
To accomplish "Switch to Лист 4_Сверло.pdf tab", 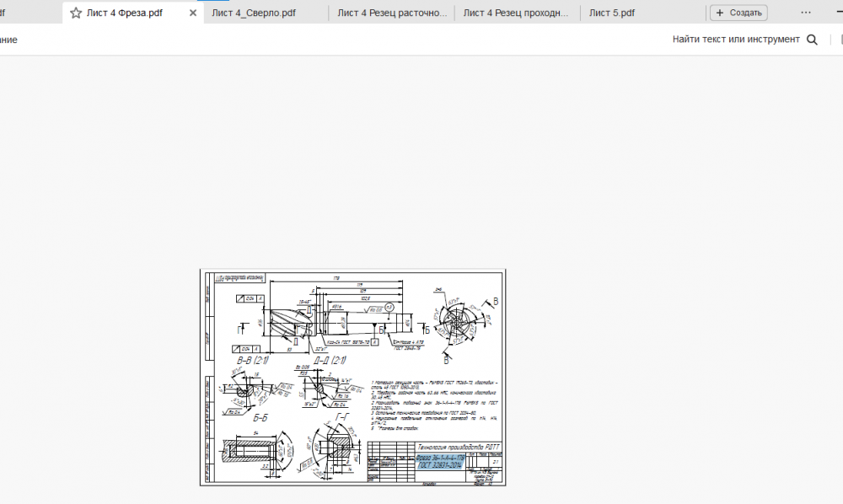I will pyautogui.click(x=254, y=13).
